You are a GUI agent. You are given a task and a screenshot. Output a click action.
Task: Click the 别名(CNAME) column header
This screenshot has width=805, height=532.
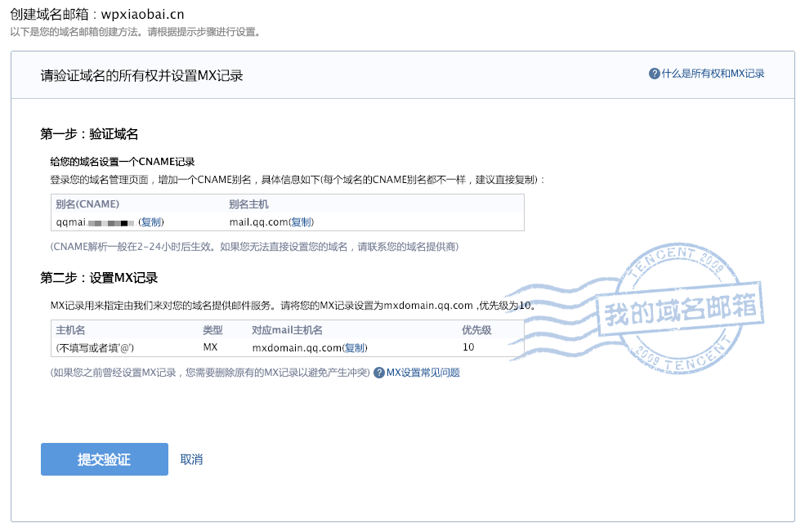(87, 204)
